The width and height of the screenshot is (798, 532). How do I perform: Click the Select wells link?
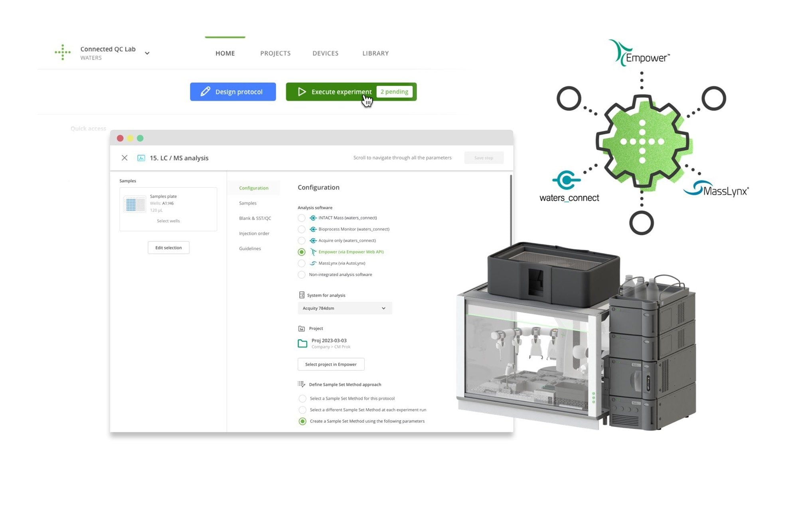pyautogui.click(x=168, y=221)
